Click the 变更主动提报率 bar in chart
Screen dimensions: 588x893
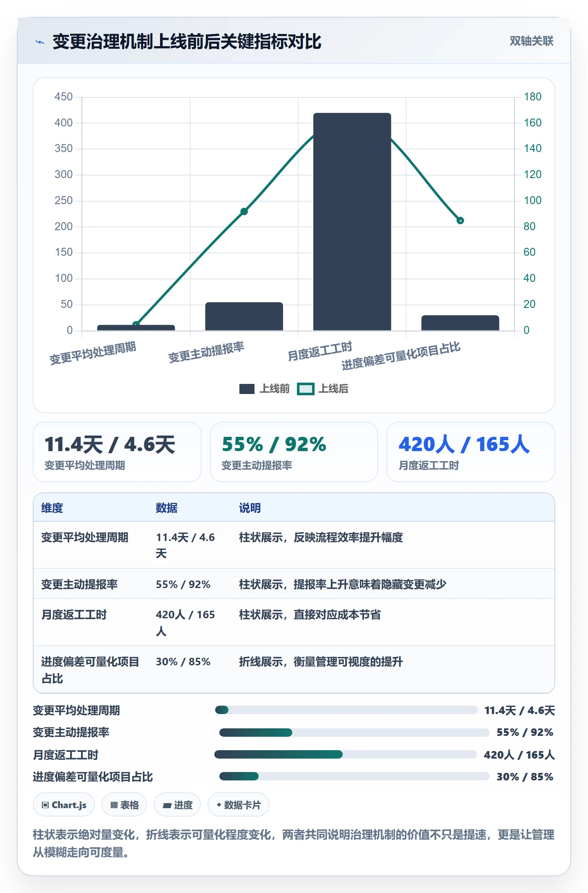[x=244, y=316]
